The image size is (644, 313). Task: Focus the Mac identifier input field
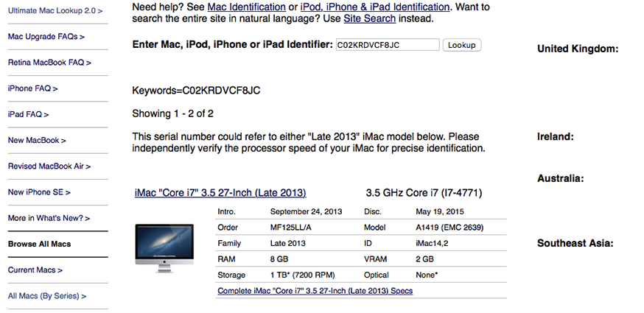click(388, 45)
